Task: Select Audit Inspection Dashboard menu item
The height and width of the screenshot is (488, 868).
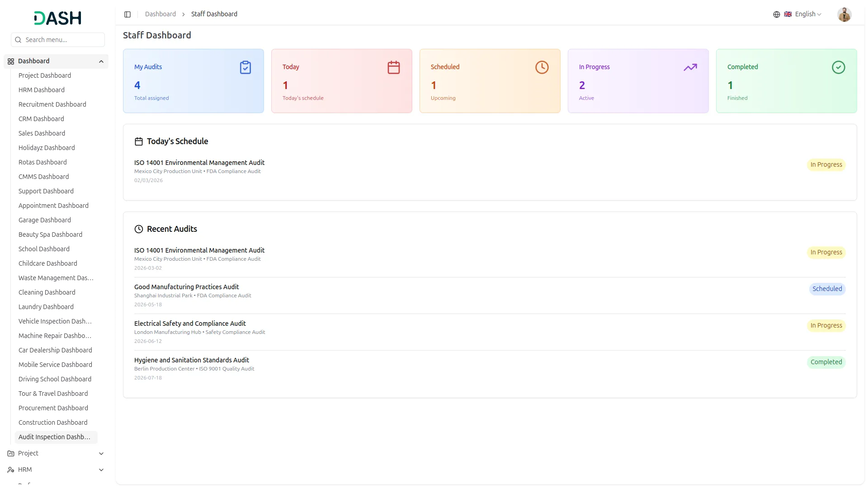Action: click(54, 437)
